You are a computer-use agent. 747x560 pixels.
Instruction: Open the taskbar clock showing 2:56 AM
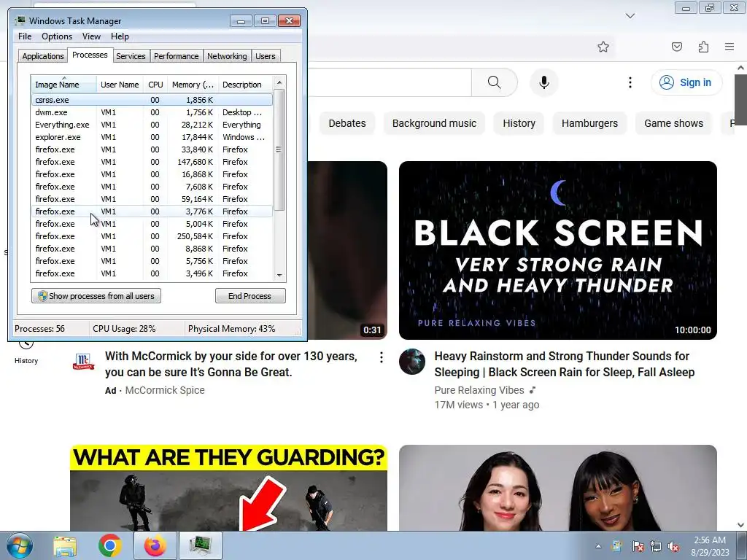[x=710, y=545]
